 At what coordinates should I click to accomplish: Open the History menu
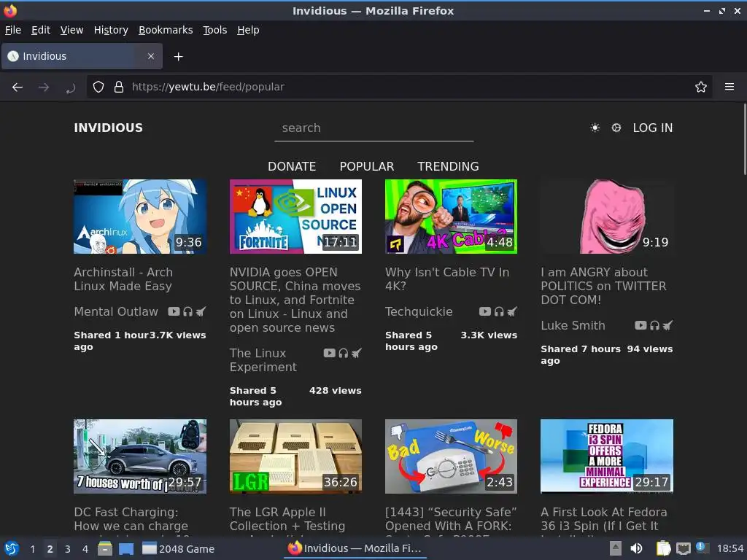coord(111,30)
